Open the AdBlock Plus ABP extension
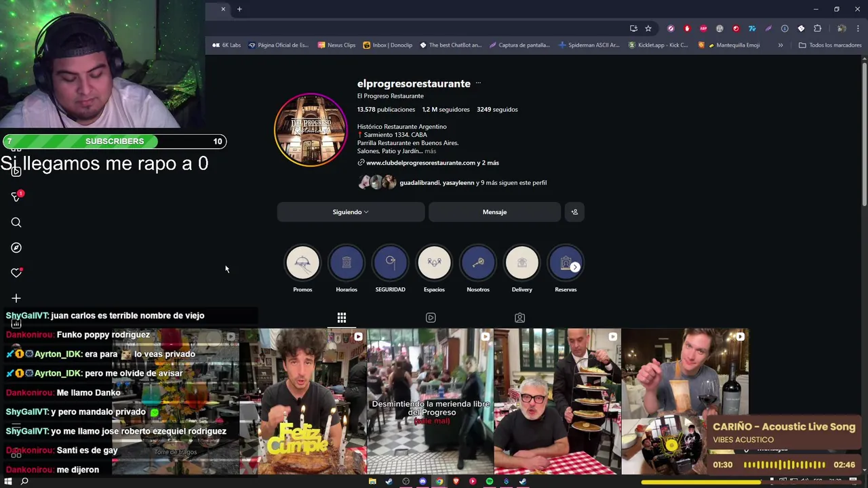The width and height of the screenshot is (868, 488). 703,28
